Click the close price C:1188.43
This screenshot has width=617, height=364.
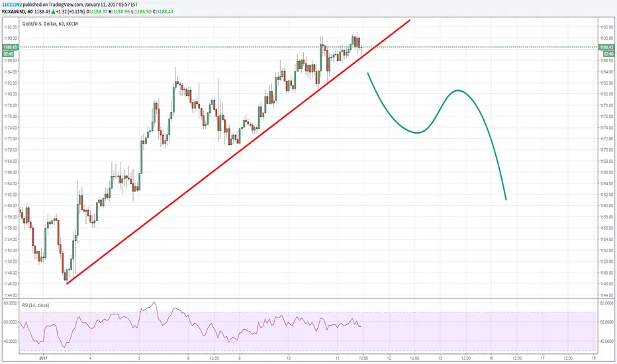[x=162, y=12]
